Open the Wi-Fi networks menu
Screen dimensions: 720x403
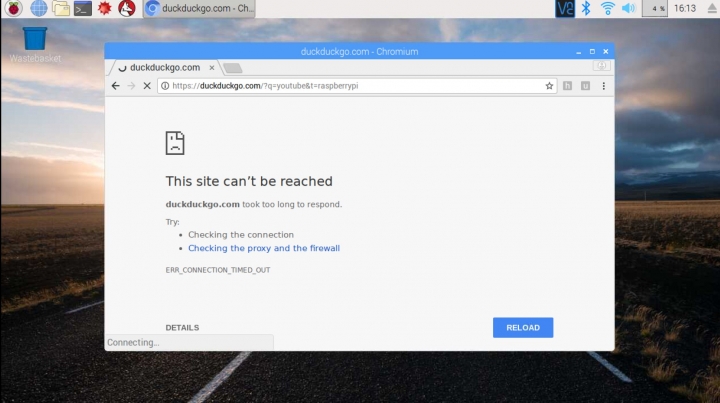click(608, 8)
